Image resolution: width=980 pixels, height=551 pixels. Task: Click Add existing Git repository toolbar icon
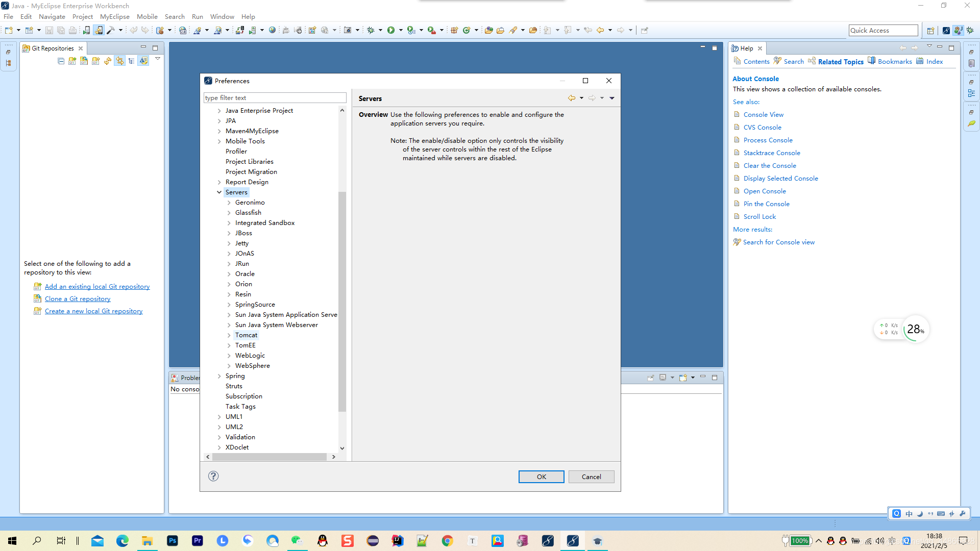(72, 61)
